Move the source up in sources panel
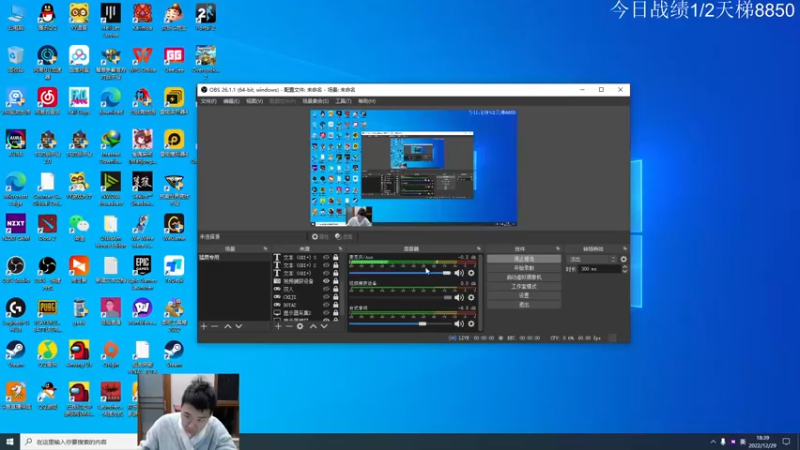 (x=313, y=326)
